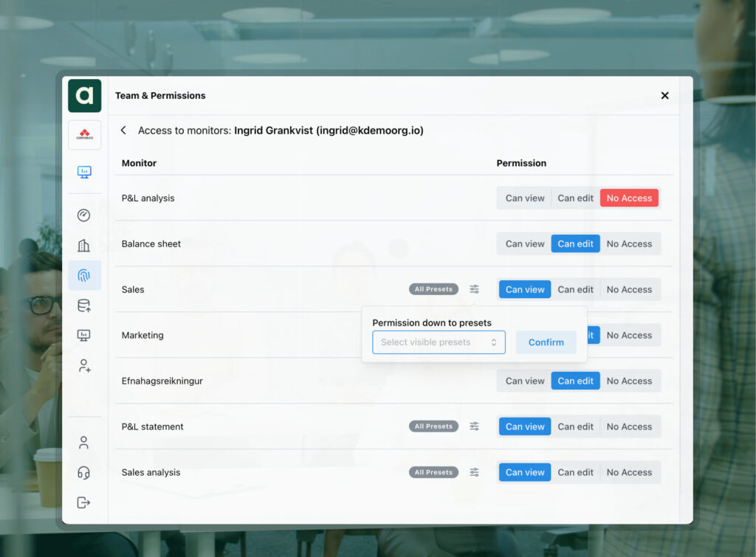Open preset settings for P&L statement
756x557 pixels.
tap(474, 426)
